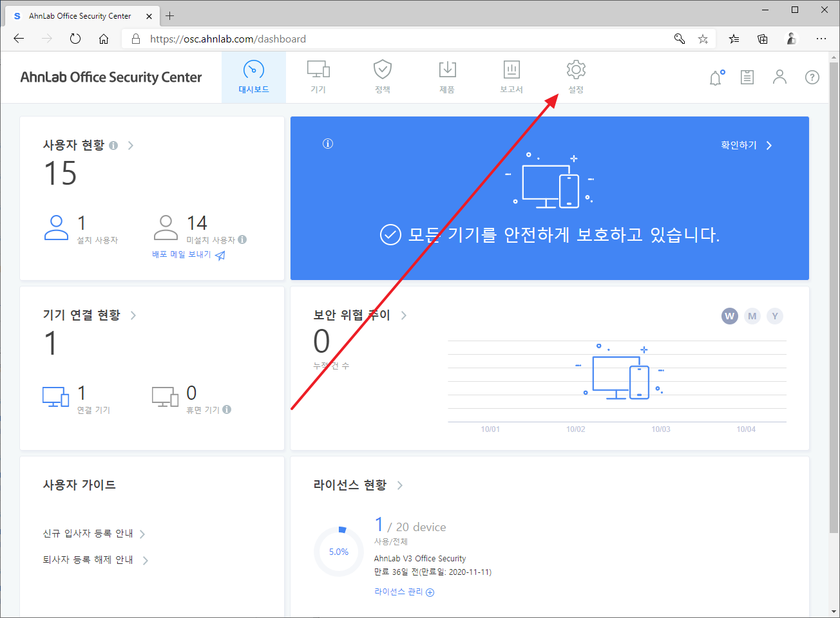Click the plus icon beside 라이선스 관리
Screen dimensions: 840x618
coord(430,592)
